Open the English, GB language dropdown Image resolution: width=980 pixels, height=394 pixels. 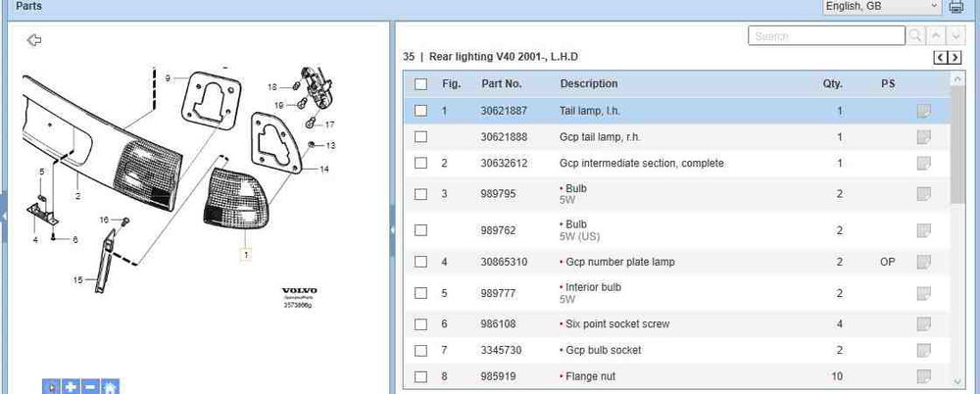tap(882, 7)
